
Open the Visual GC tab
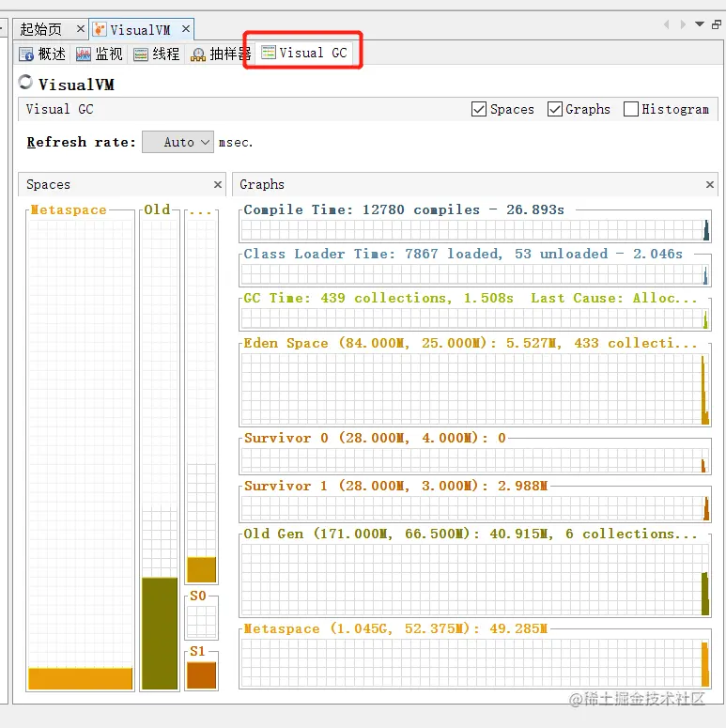(304, 53)
